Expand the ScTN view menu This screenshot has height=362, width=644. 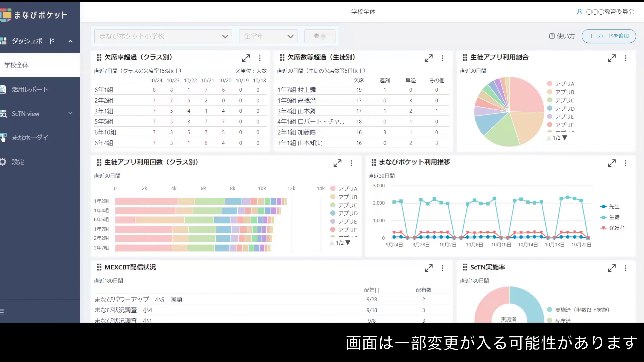tap(70, 113)
